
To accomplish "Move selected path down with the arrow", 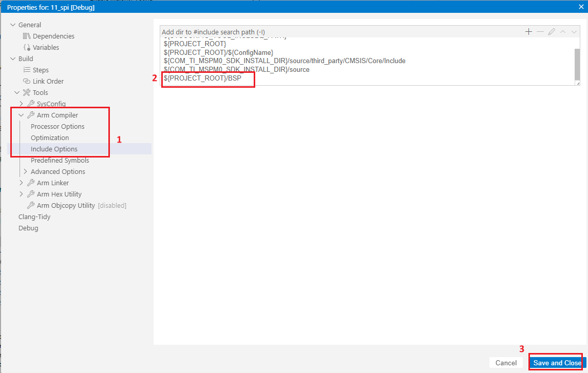I will pyautogui.click(x=574, y=32).
